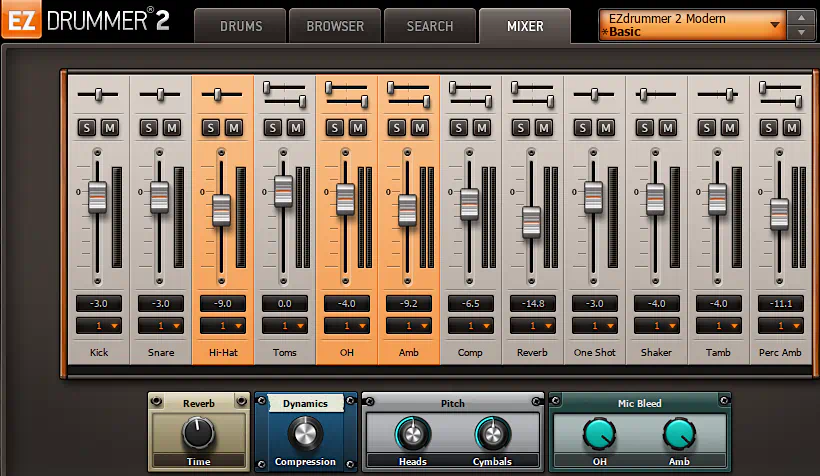This screenshot has width=820, height=476.
Task: Open Hi-Hat channel output dropdown
Action: (x=223, y=326)
